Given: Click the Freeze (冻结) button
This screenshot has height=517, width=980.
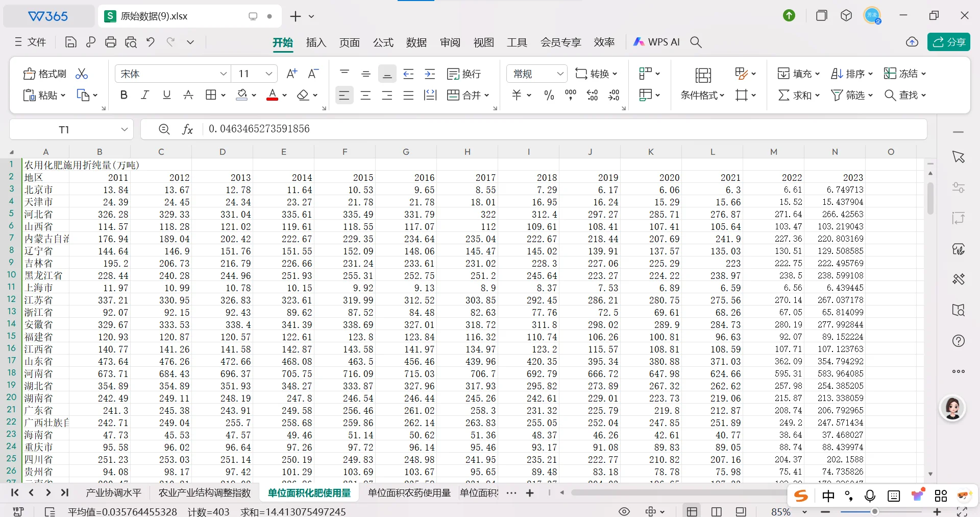Looking at the screenshot, I should click(905, 74).
